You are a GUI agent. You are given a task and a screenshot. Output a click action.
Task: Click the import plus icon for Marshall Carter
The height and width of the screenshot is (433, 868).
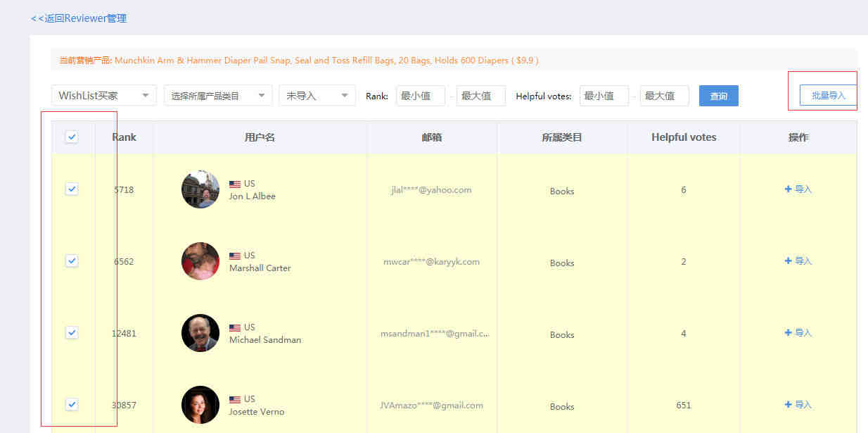pos(789,261)
